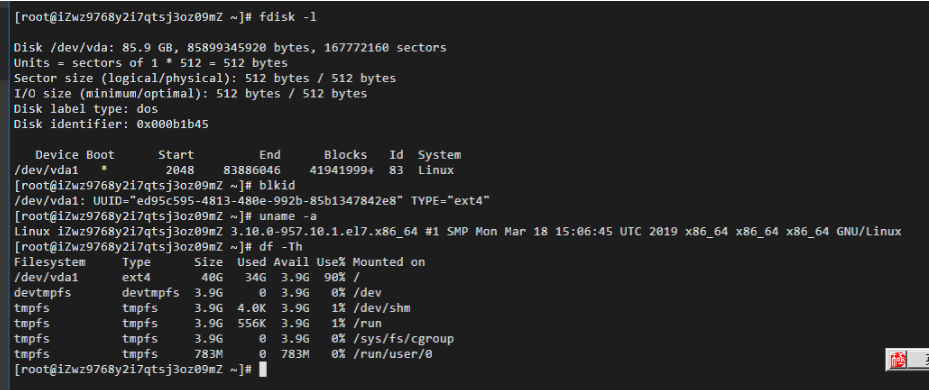Click the /run/user/0 mount point text
Viewport: 929px width, 390px height.
(393, 354)
